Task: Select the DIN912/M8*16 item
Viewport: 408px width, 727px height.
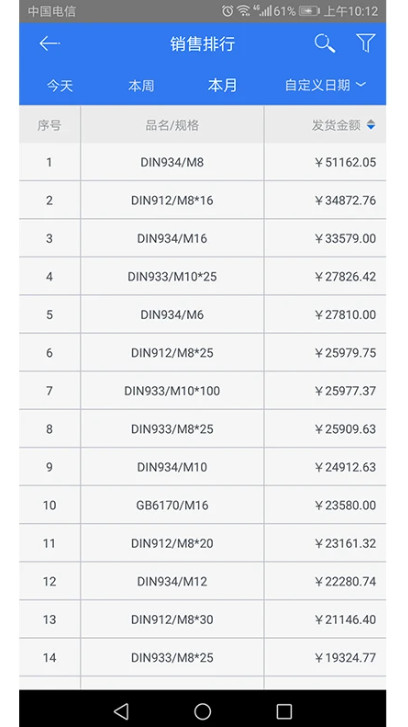Action: [203, 200]
